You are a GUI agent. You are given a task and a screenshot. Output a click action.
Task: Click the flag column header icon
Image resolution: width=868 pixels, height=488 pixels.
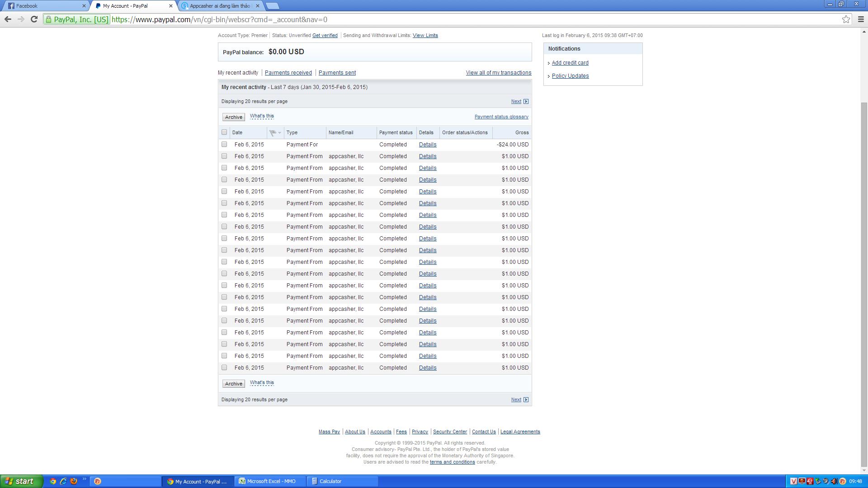click(x=273, y=132)
